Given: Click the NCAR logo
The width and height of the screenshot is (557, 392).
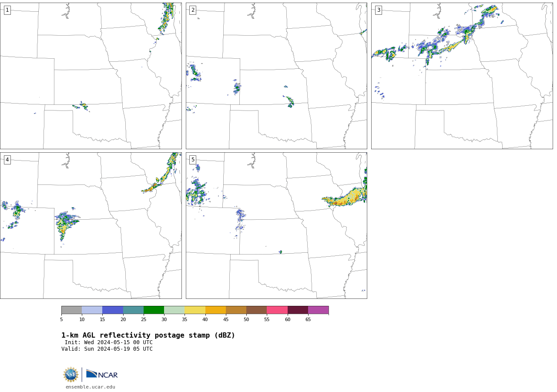Looking at the screenshot, I should point(102,374).
